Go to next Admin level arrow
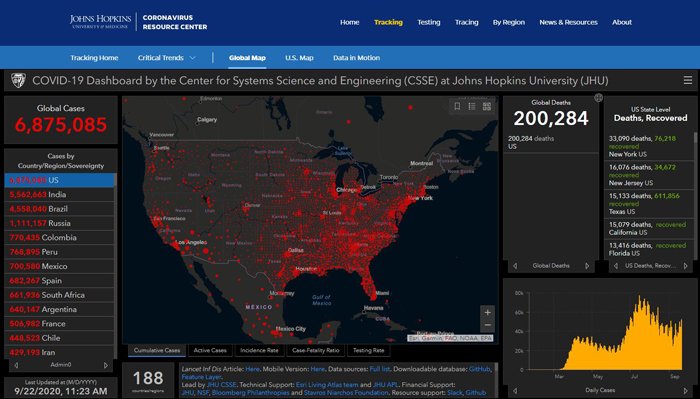The height and width of the screenshot is (399, 700). [x=106, y=365]
